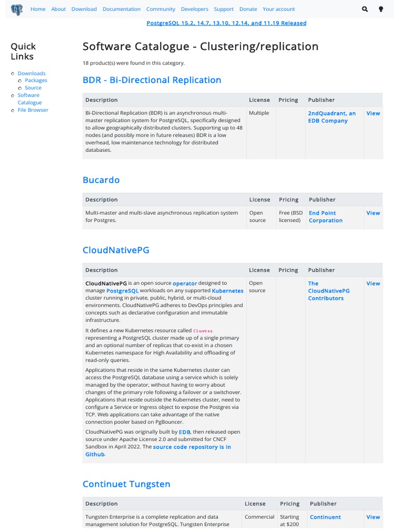Select Your account in navbar

click(x=278, y=9)
